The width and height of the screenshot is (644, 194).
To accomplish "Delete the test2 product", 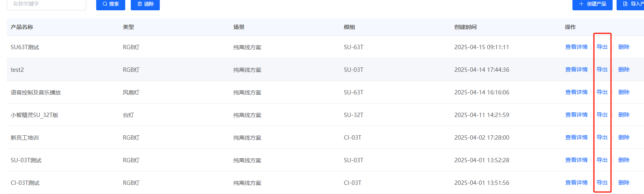I will click(x=624, y=69).
